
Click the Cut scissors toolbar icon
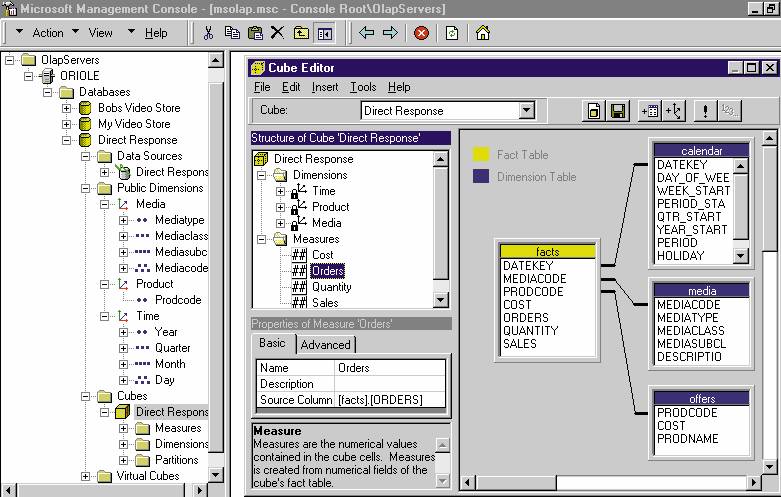click(x=208, y=33)
